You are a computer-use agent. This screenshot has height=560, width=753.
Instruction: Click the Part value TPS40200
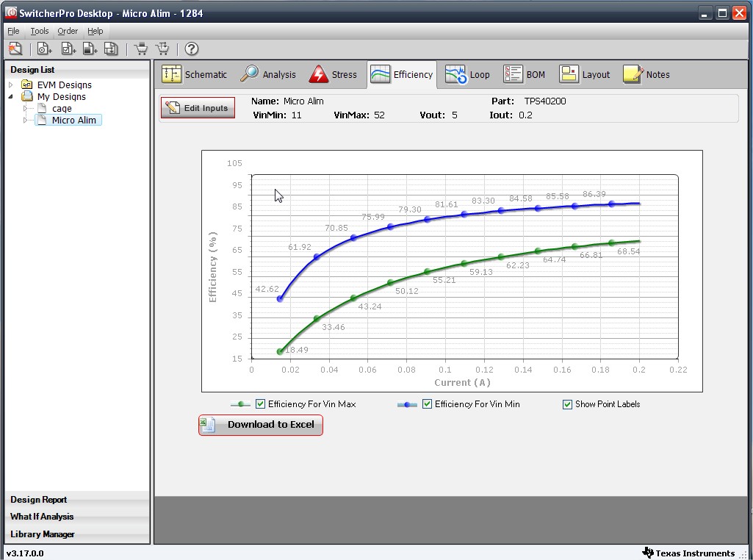545,101
